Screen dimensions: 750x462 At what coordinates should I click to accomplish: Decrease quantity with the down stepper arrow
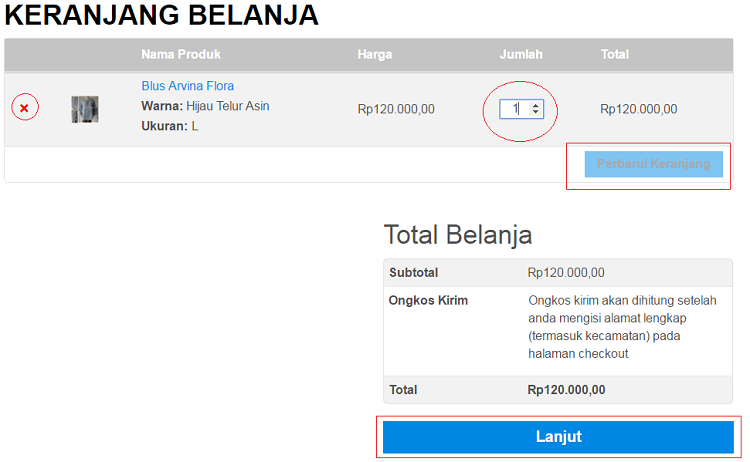click(x=536, y=112)
